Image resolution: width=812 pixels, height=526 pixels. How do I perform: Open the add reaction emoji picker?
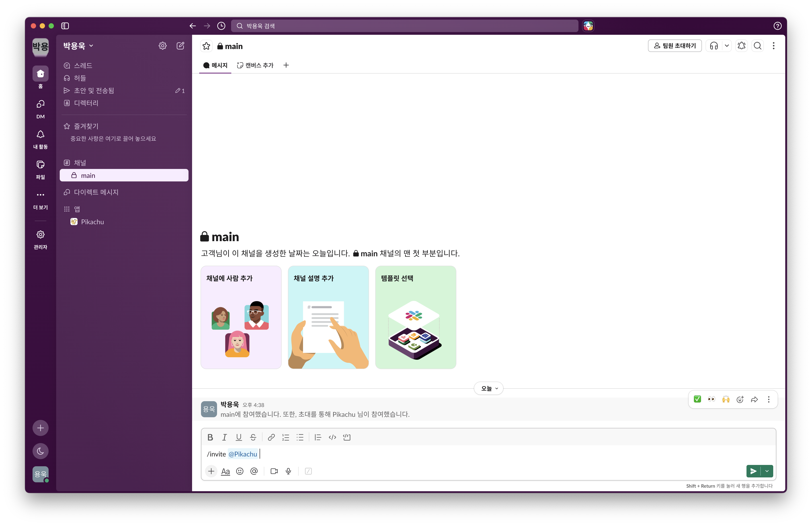point(740,399)
